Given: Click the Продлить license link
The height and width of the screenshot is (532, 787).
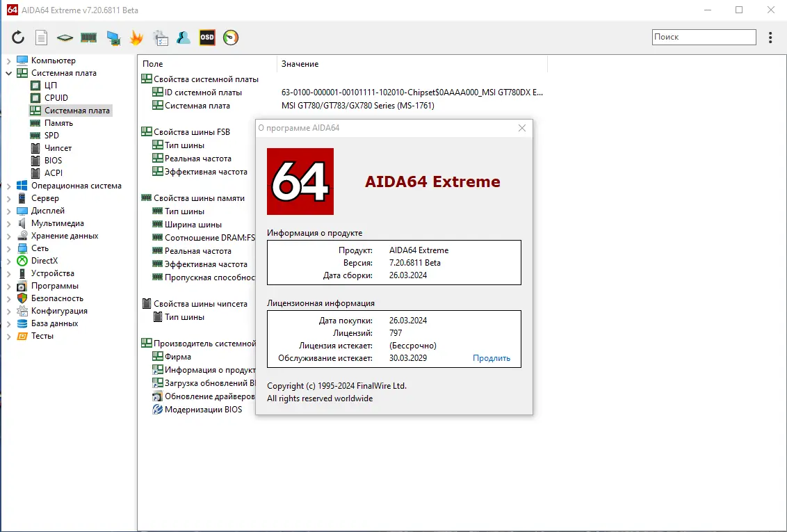Looking at the screenshot, I should 492,357.
